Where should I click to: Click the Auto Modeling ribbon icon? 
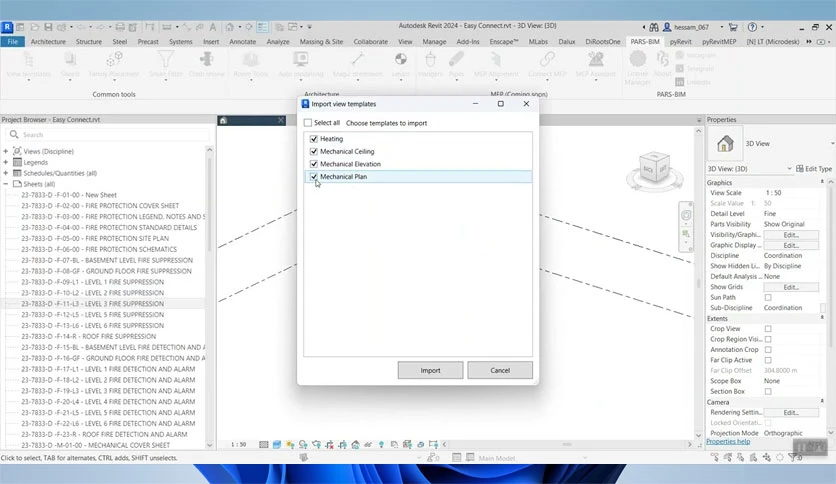301,60
